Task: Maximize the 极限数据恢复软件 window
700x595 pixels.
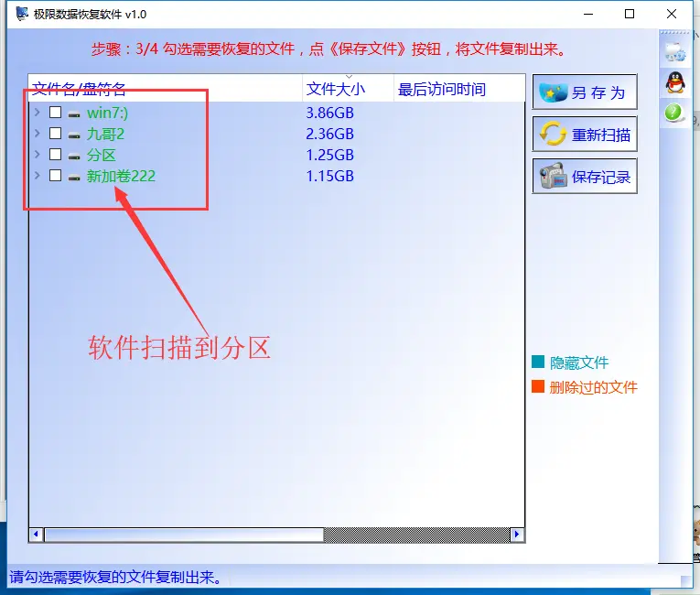Action: [x=630, y=14]
